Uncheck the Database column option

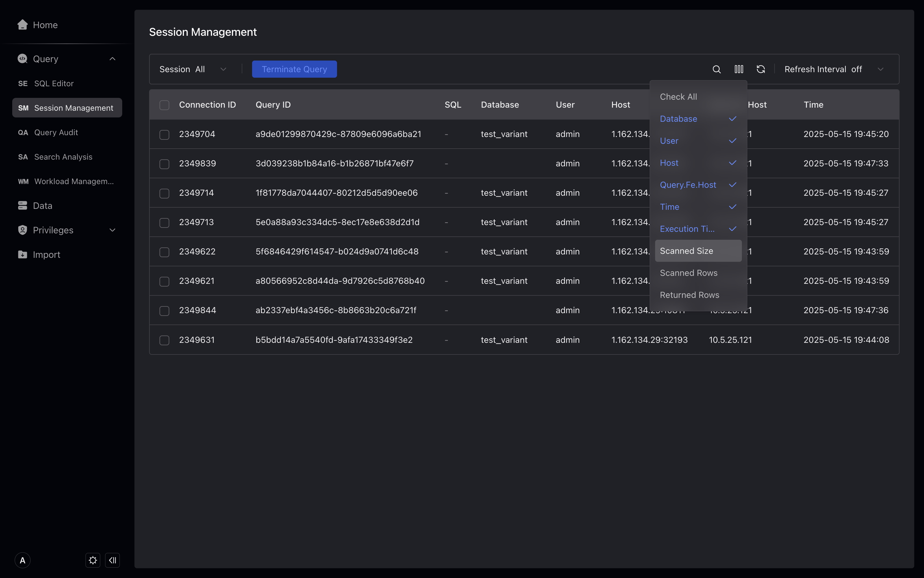pos(698,119)
